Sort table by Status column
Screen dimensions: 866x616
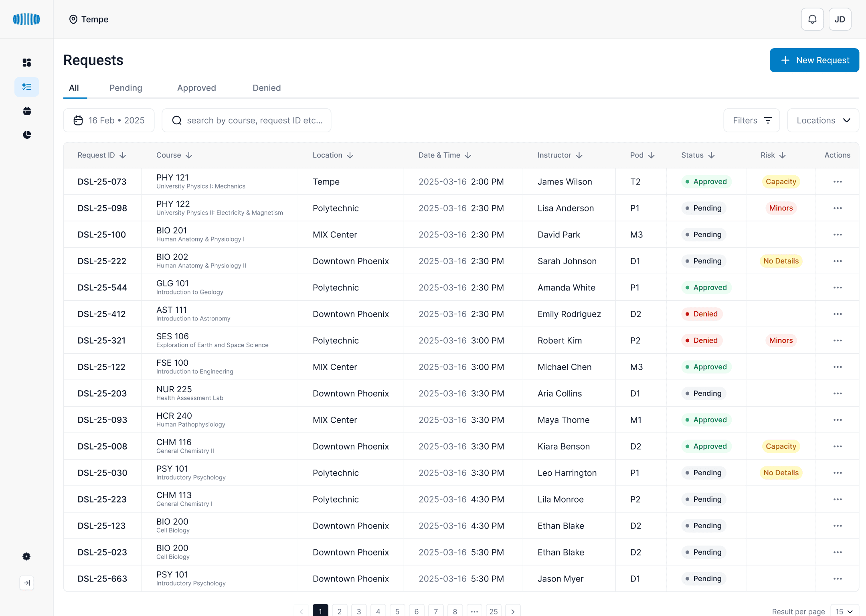[711, 155]
